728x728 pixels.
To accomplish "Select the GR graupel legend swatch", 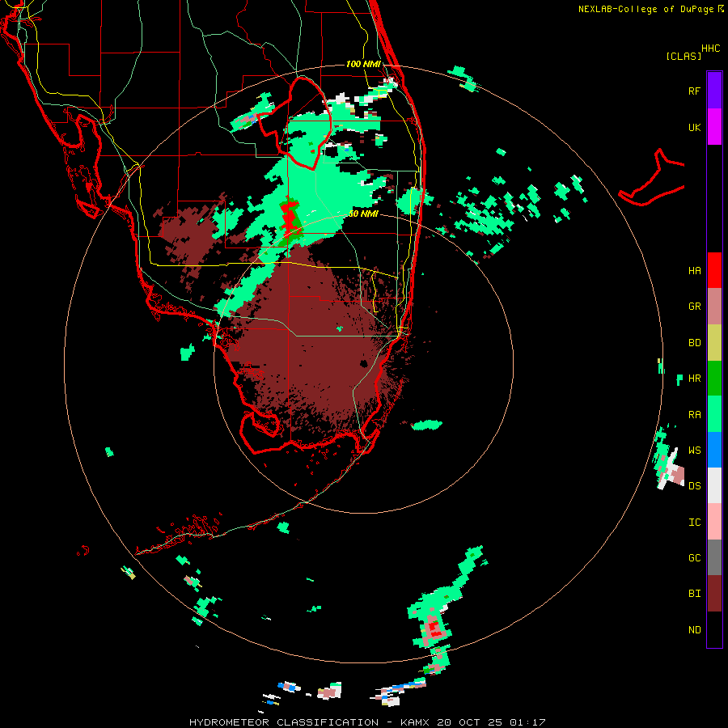I will click(714, 306).
